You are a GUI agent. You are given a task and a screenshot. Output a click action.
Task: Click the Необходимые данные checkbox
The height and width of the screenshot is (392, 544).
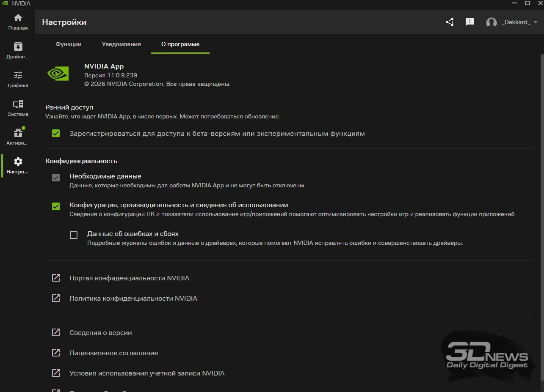tap(56, 178)
